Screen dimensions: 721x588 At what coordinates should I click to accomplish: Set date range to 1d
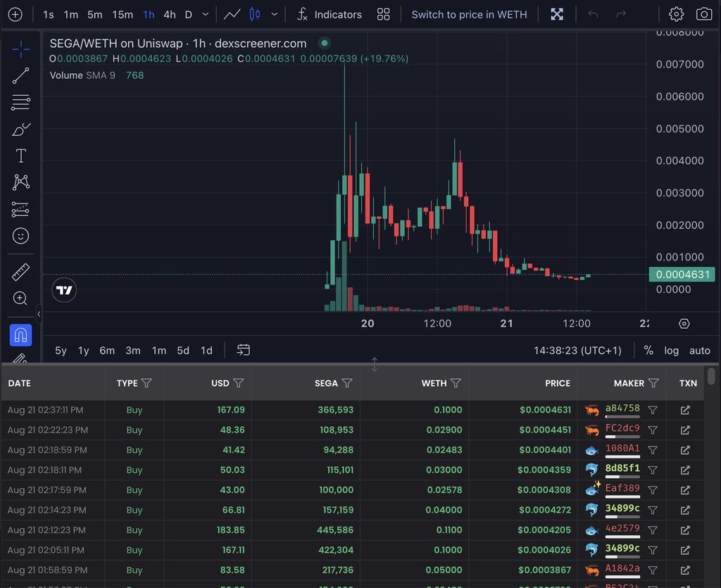click(x=206, y=350)
